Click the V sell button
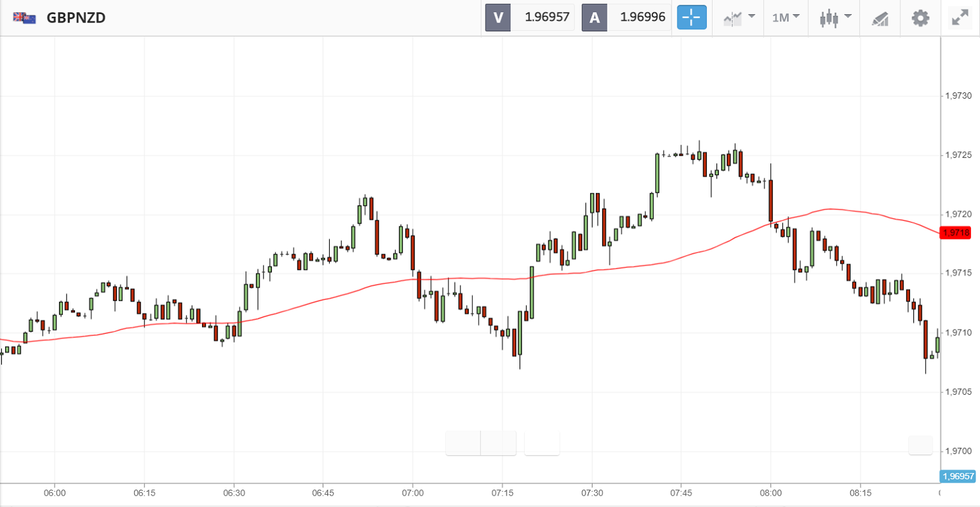The width and height of the screenshot is (980, 507). (498, 17)
